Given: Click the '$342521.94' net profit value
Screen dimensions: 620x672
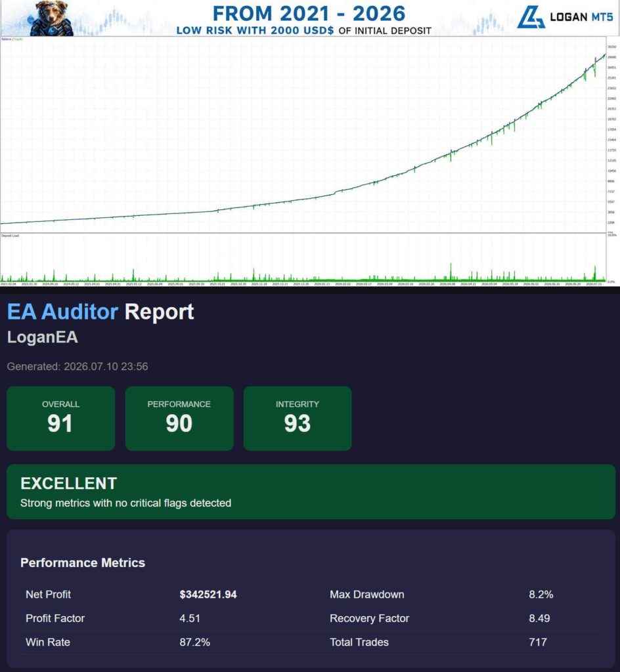Looking at the screenshot, I should point(208,595).
